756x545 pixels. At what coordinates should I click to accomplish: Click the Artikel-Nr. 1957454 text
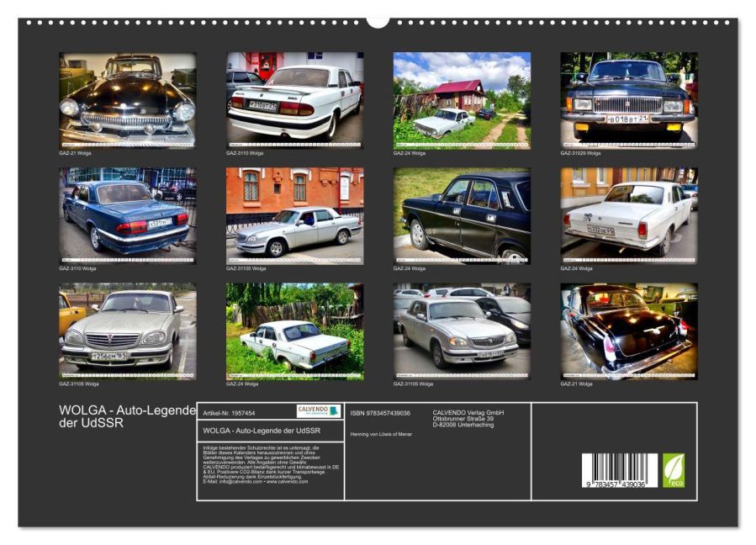(229, 413)
